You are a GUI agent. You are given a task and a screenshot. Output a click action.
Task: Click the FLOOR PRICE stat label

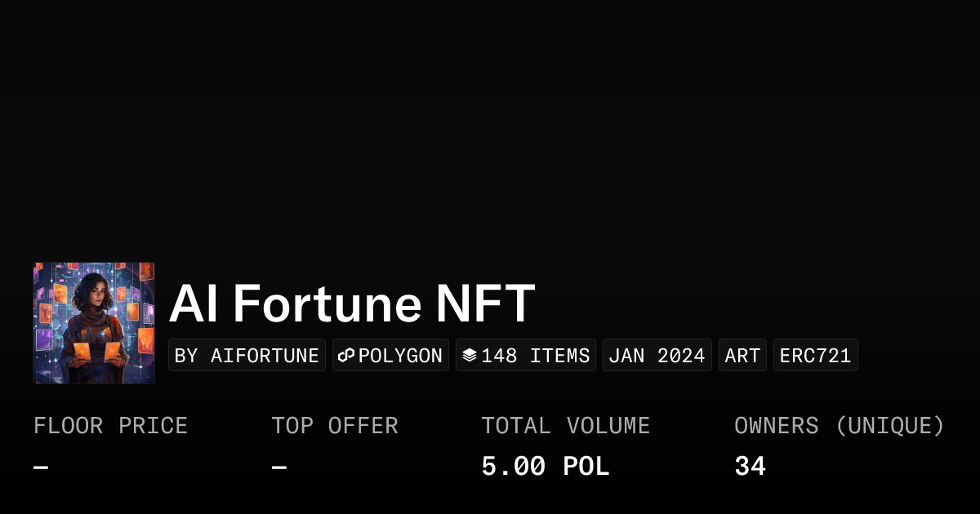click(x=110, y=426)
